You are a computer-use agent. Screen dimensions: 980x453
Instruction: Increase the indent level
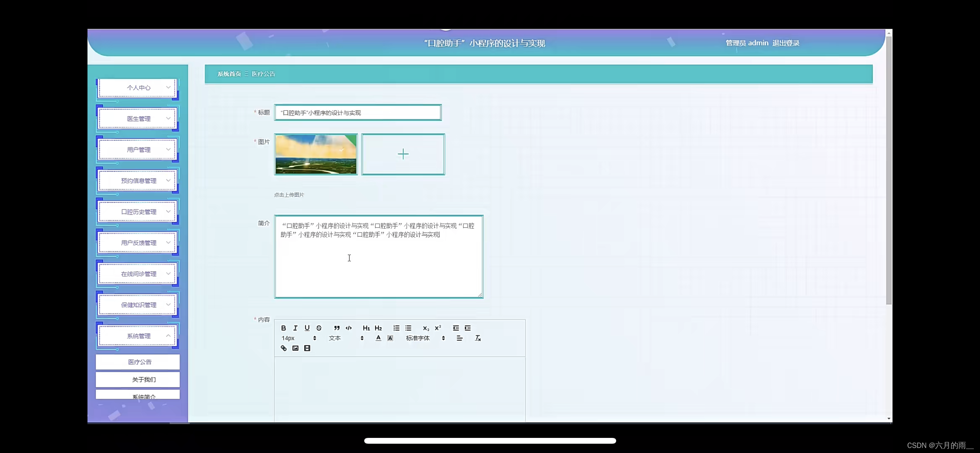pos(468,328)
